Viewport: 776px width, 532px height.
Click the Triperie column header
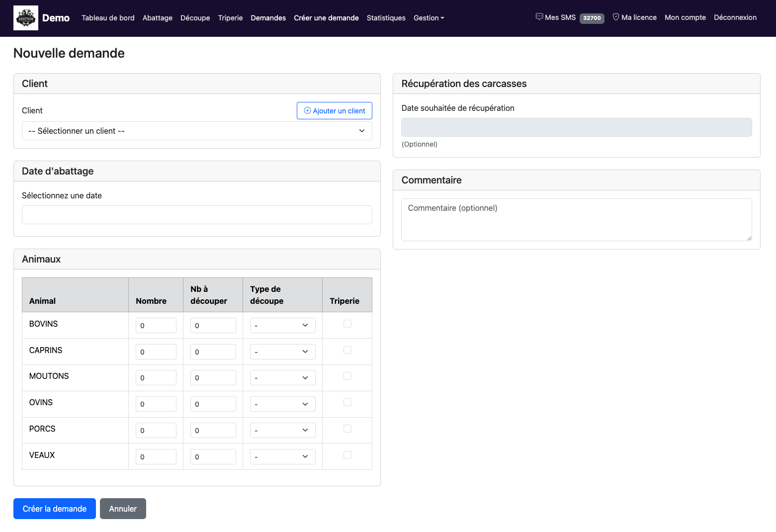point(345,301)
